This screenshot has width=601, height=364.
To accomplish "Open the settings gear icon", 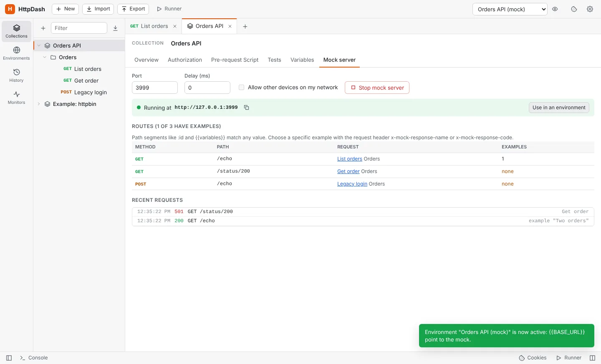I will (x=590, y=9).
